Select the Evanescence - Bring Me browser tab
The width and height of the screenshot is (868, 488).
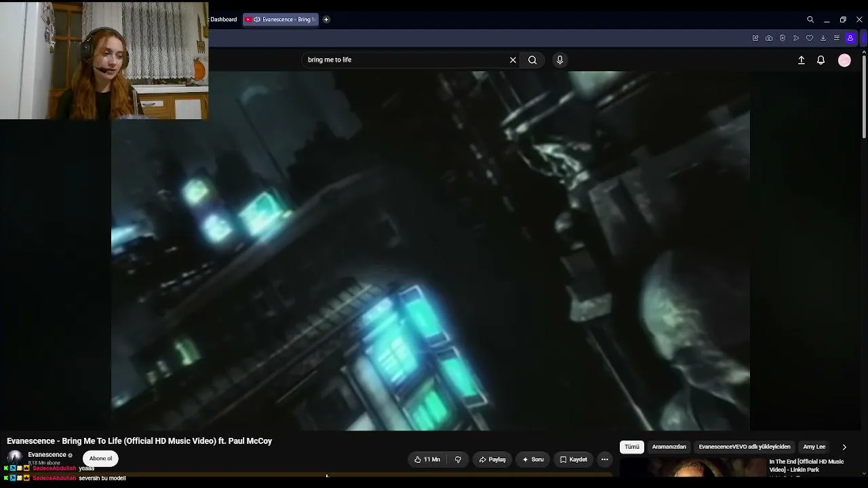281,20
